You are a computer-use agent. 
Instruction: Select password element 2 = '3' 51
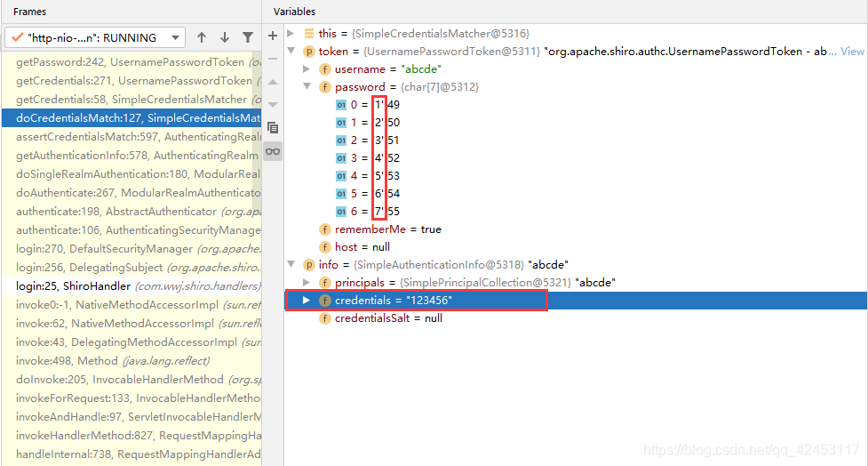(576, 141)
